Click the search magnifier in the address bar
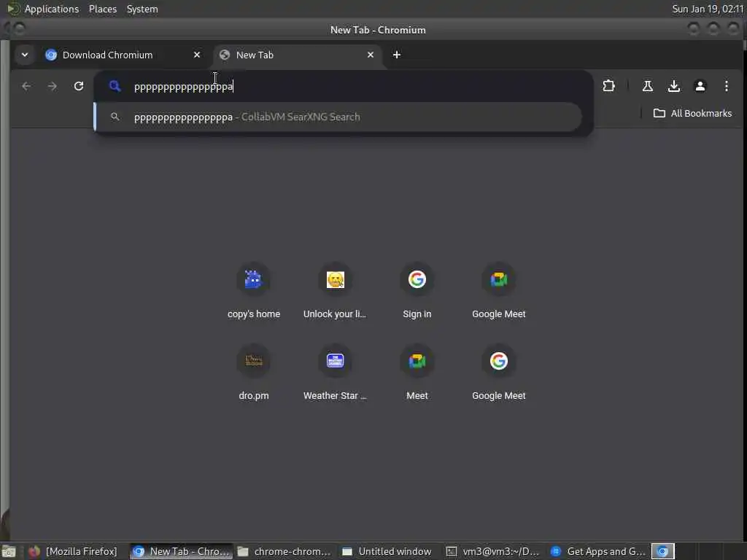 point(115,86)
